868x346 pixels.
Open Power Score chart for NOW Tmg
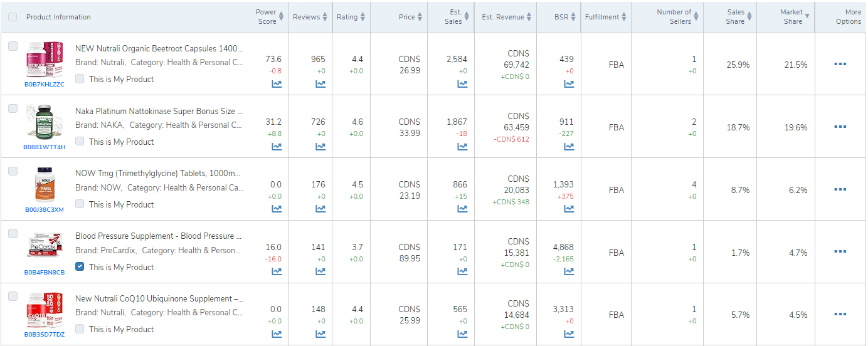pyautogui.click(x=277, y=209)
